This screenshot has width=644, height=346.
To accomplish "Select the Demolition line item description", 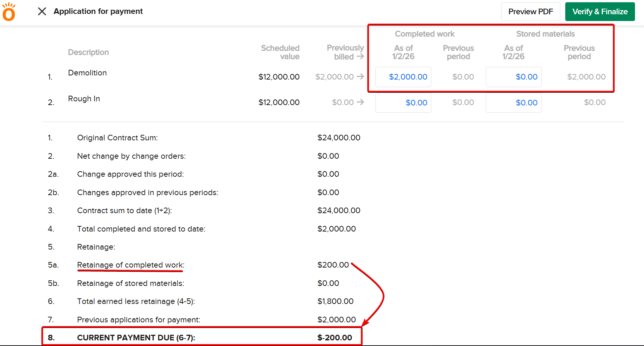I will click(x=87, y=73).
